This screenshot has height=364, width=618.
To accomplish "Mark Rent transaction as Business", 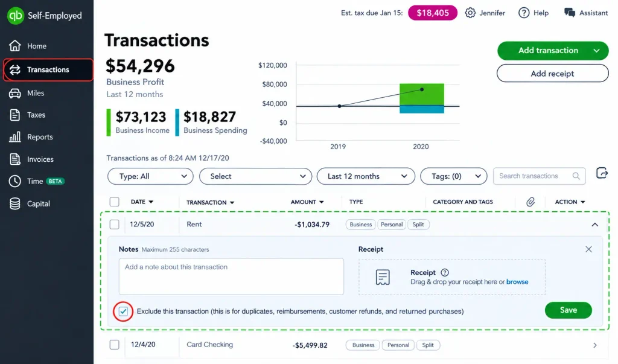I will point(361,225).
